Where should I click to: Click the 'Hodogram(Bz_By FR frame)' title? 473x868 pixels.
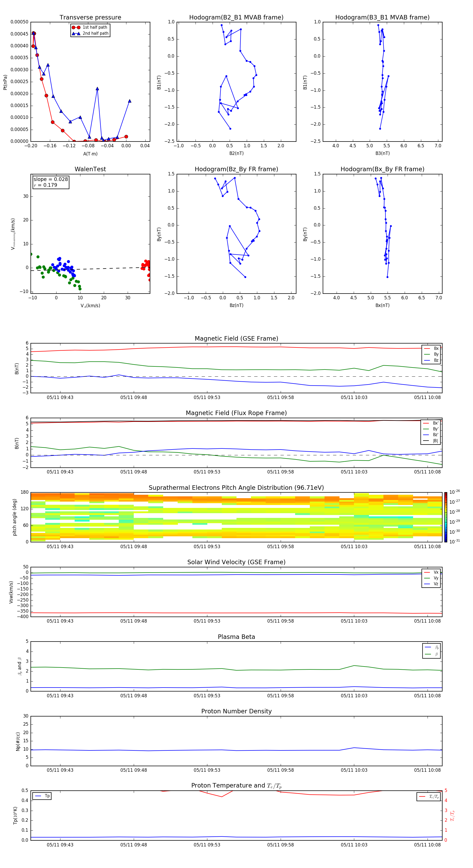236,169
